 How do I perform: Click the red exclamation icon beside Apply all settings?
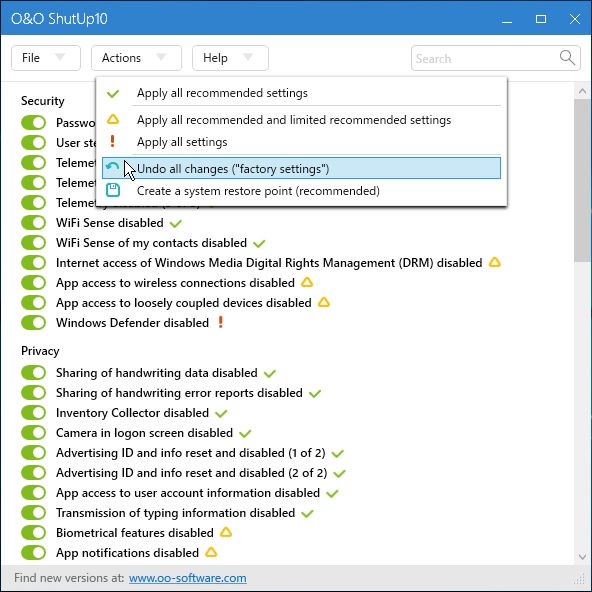tap(112, 142)
